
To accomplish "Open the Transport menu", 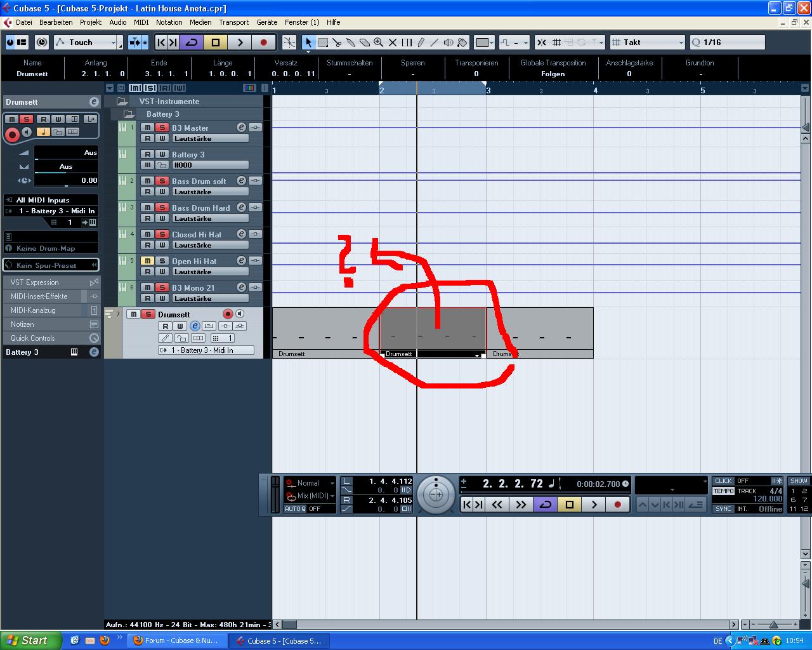I will pyautogui.click(x=234, y=22).
